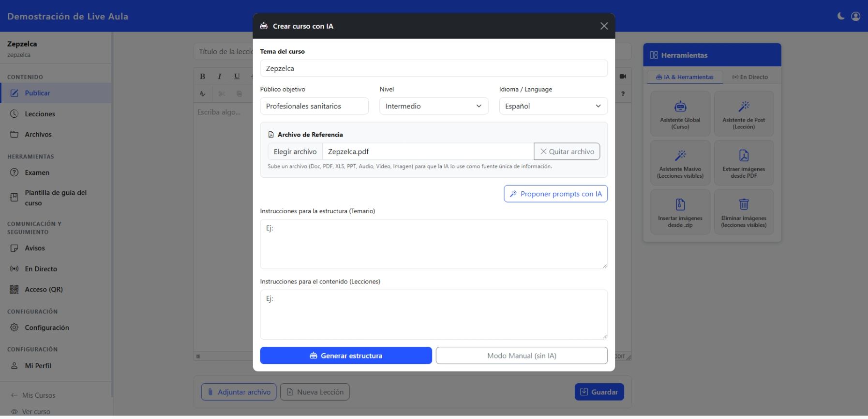Viewport: 868px width, 419px height.
Task: Open Asistente Masivo (Lecciones visibles)
Action: click(x=680, y=163)
